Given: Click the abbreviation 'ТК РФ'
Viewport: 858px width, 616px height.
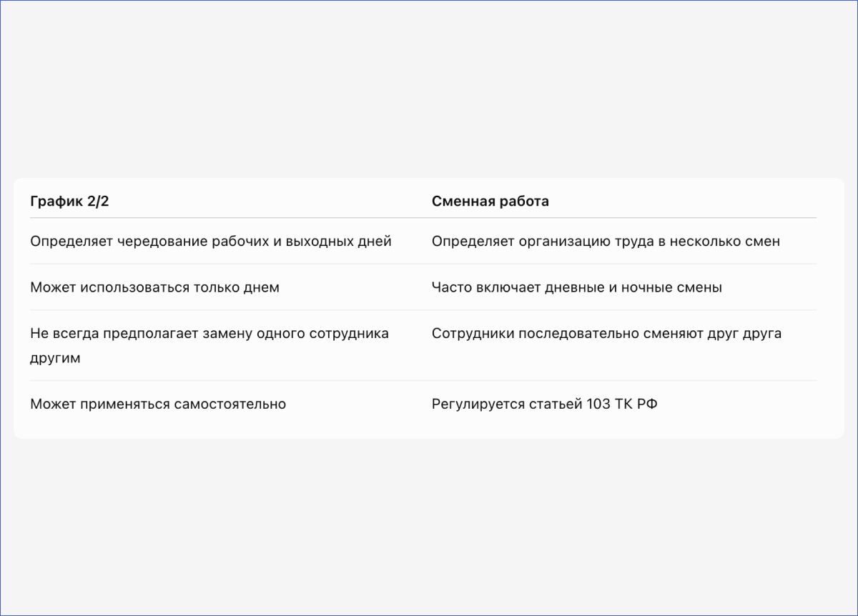Looking at the screenshot, I should pyautogui.click(x=636, y=404).
